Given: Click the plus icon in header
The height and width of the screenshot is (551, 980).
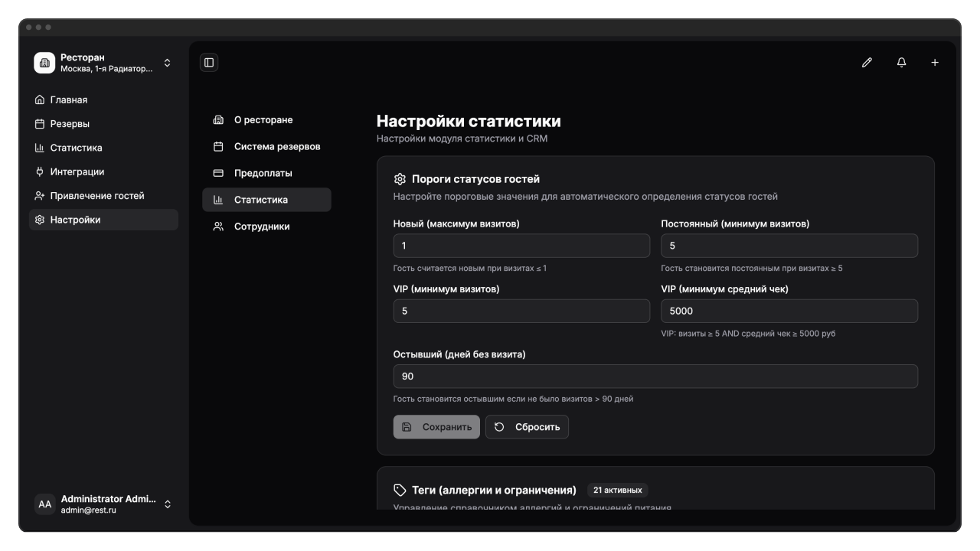Looking at the screenshot, I should 935,63.
